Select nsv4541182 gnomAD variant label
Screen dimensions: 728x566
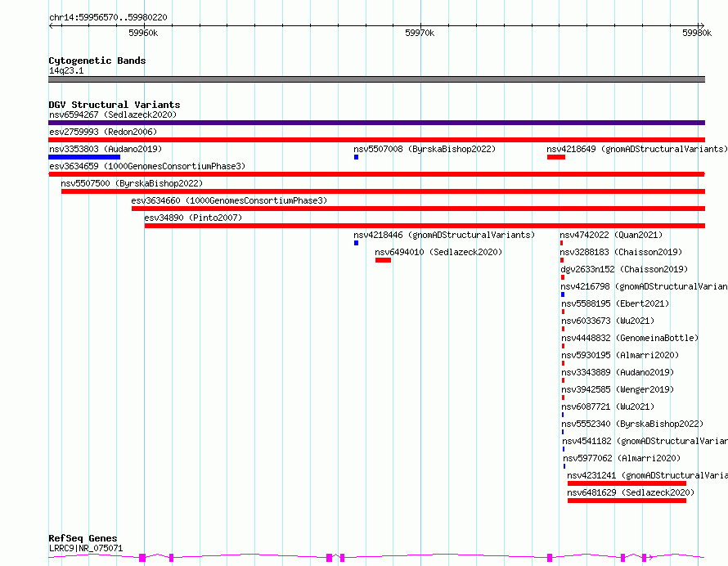click(645, 441)
